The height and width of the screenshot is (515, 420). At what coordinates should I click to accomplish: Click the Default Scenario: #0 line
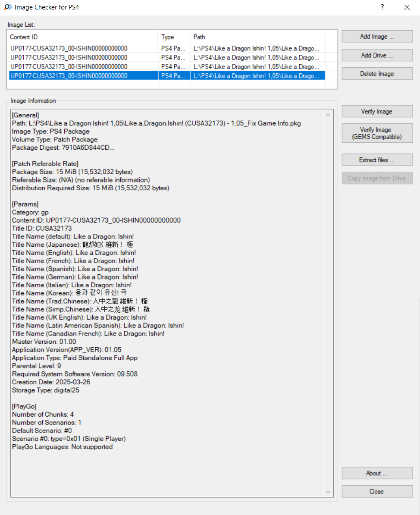tap(42, 430)
